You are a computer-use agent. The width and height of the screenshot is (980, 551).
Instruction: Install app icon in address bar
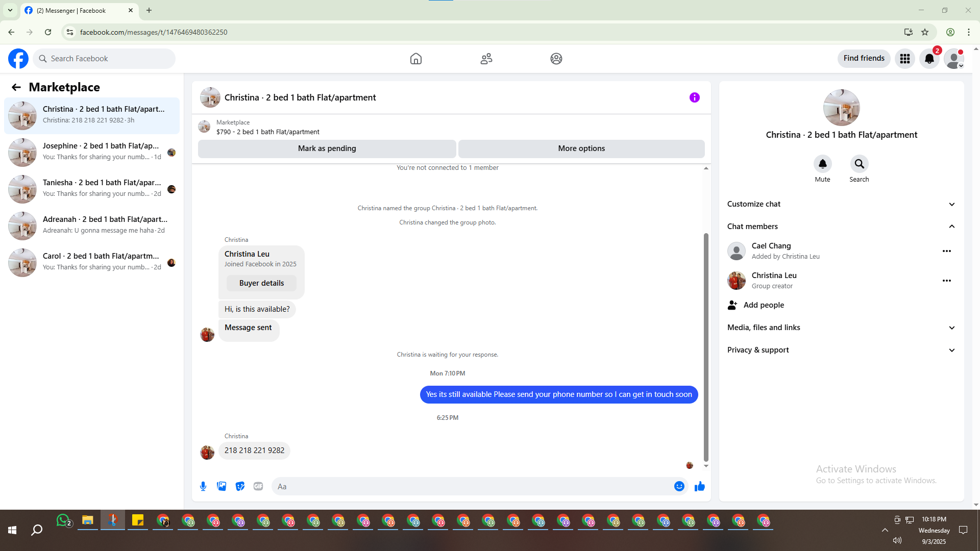(909, 32)
